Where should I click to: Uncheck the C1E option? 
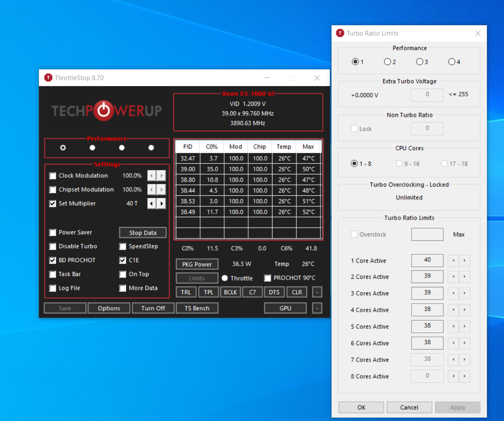(122, 260)
